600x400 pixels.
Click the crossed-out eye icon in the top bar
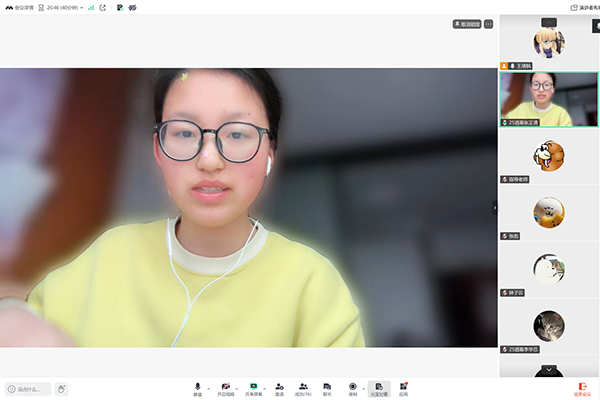tap(132, 8)
